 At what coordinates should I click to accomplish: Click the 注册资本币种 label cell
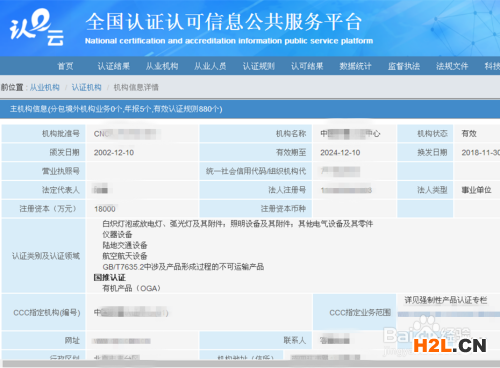(x=256, y=209)
